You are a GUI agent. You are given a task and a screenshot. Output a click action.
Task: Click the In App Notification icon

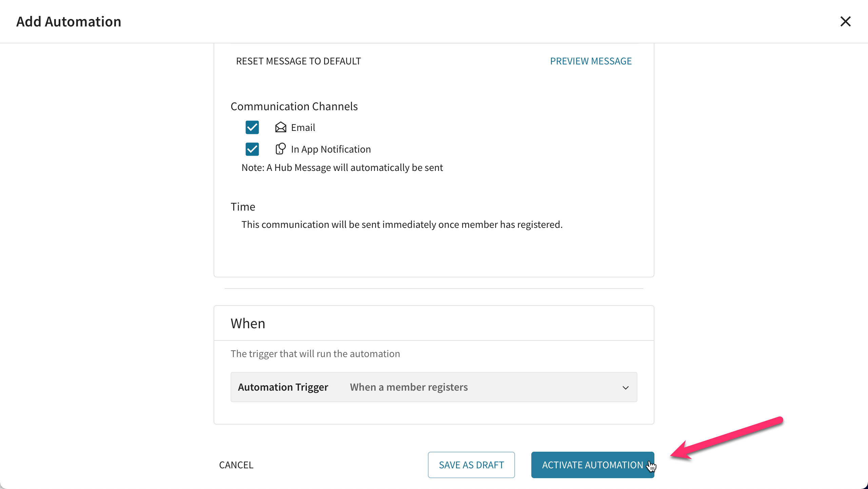[280, 149]
